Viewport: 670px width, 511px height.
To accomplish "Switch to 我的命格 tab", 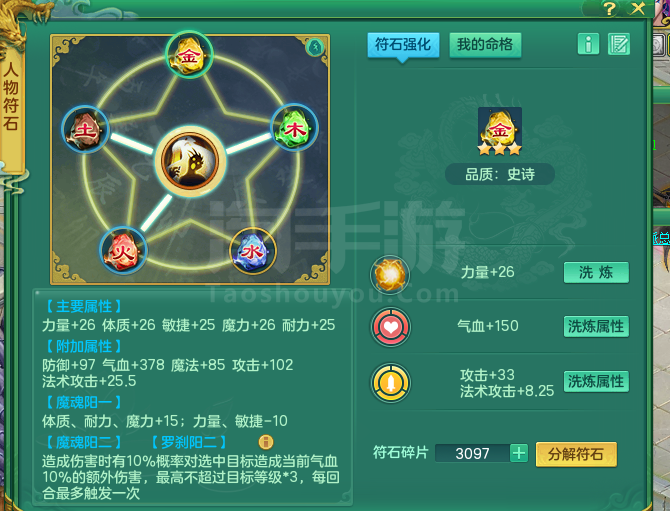I will pyautogui.click(x=485, y=45).
